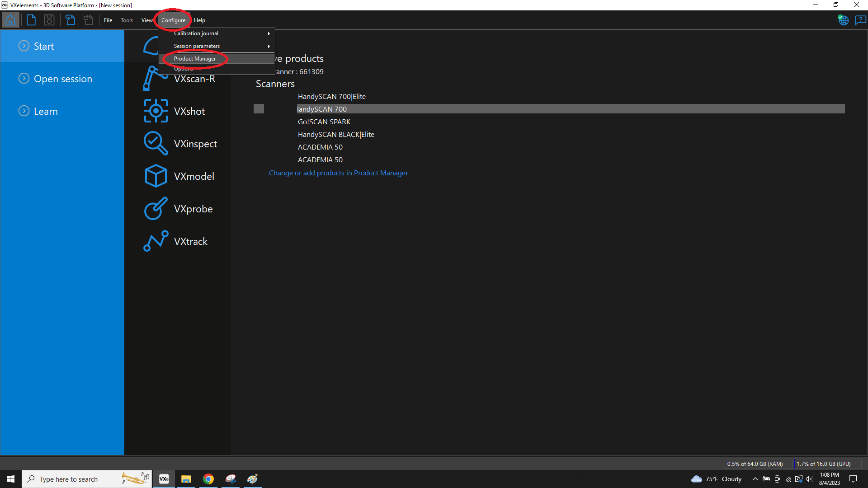Open the VXprobe icon

pos(156,208)
